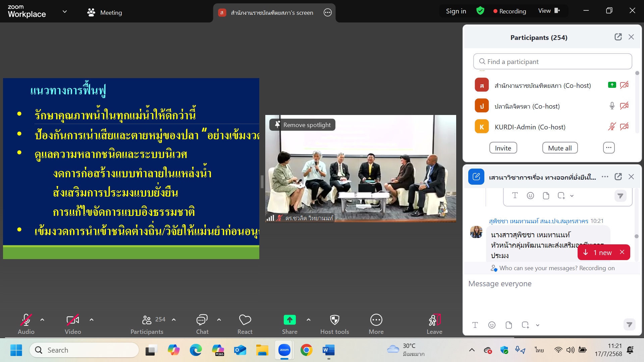This screenshot has height=362, width=644.
Task: Click the Invite button
Action: (x=503, y=147)
